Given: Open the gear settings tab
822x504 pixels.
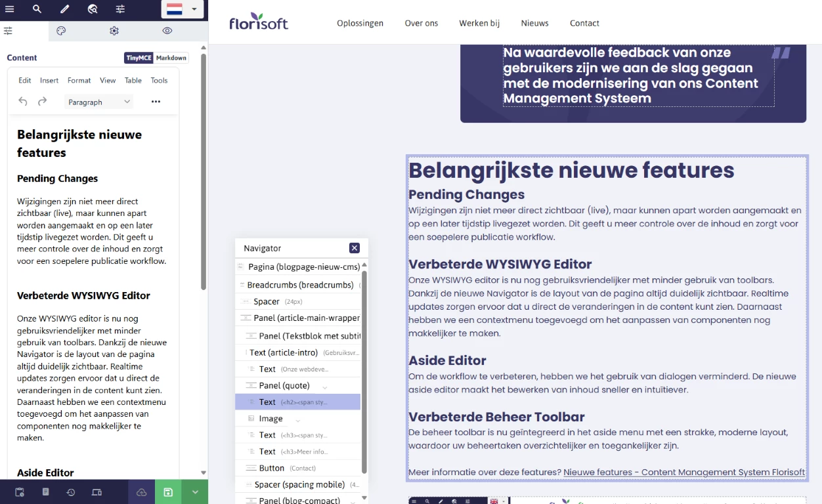Looking at the screenshot, I should point(114,31).
